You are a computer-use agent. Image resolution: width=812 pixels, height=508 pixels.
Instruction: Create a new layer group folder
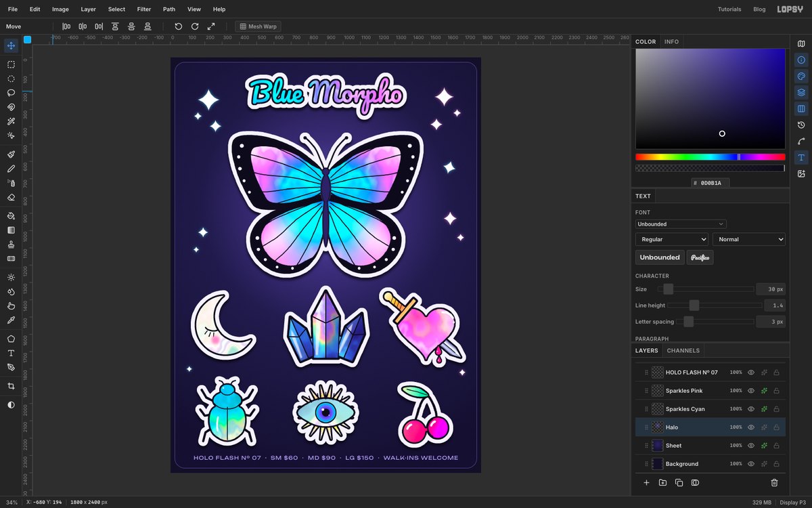(662, 483)
